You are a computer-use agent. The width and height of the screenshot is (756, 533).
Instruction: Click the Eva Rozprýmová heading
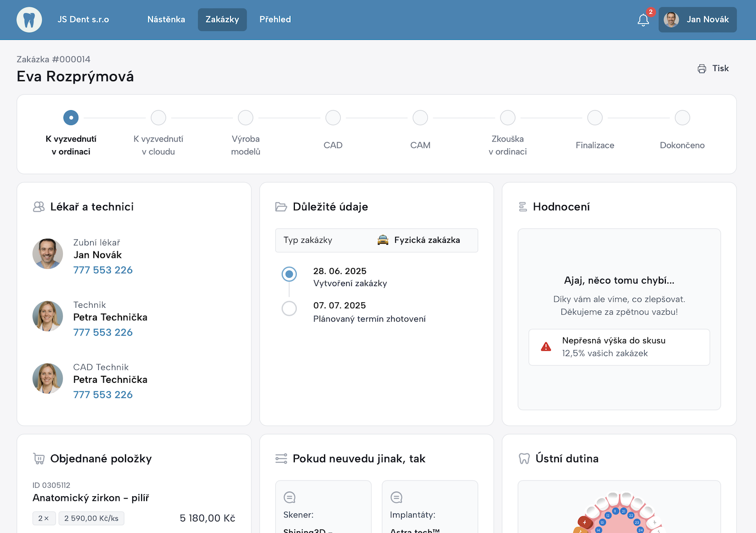[x=75, y=77]
